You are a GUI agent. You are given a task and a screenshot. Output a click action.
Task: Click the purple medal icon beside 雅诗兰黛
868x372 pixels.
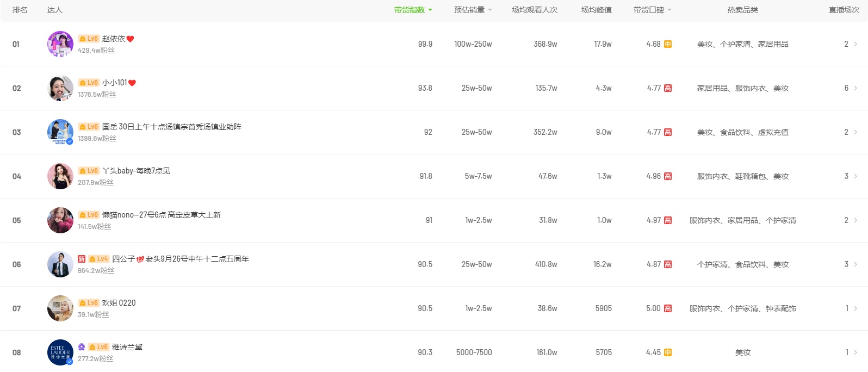82,347
